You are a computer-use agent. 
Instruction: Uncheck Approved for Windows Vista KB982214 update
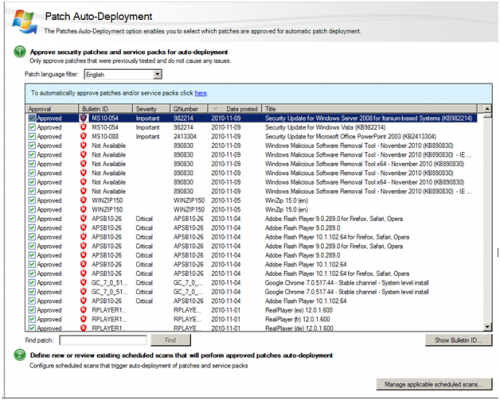32,127
